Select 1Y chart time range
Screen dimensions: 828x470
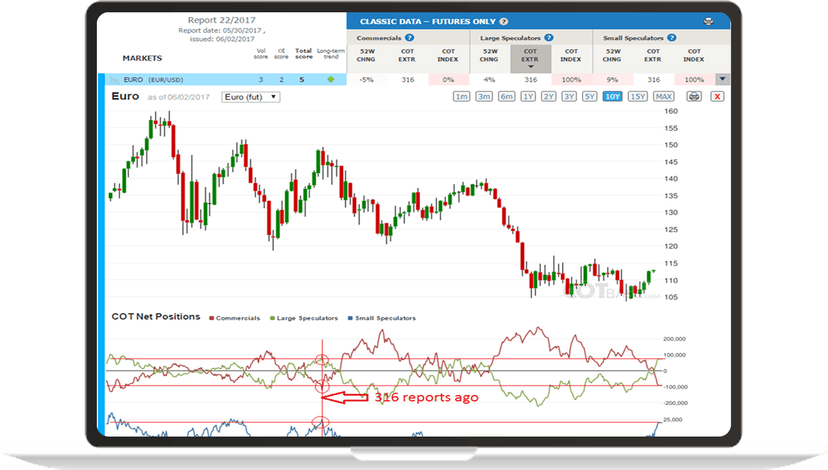(x=528, y=97)
